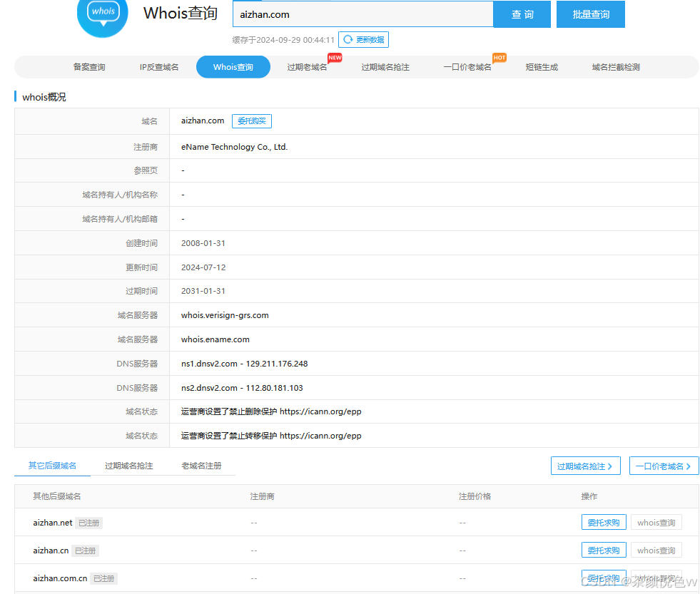Click the 批量查询 button
The height and width of the screenshot is (594, 700).
(x=591, y=14)
